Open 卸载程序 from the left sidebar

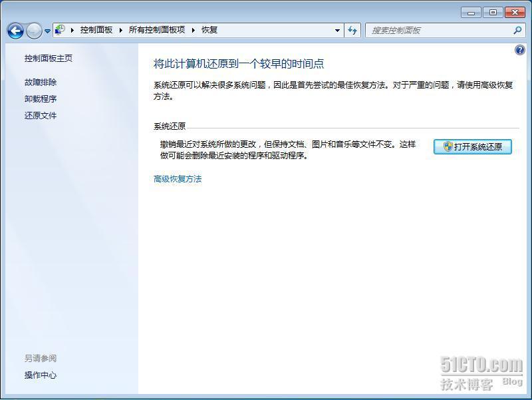coord(41,99)
